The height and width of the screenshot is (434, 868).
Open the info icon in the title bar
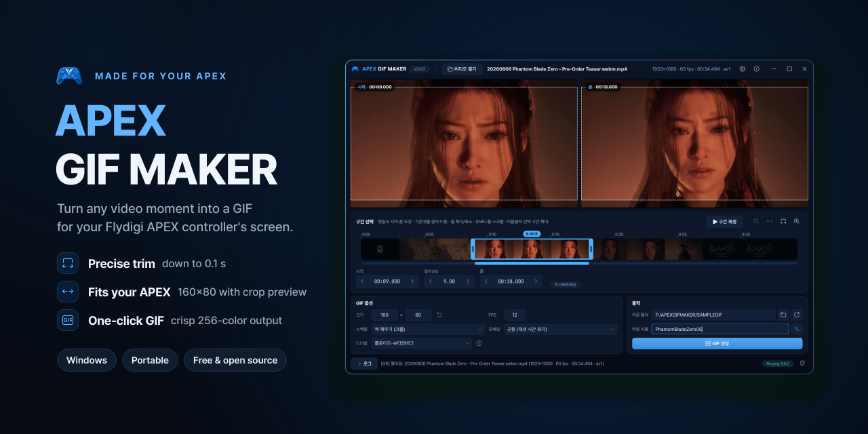tap(757, 69)
